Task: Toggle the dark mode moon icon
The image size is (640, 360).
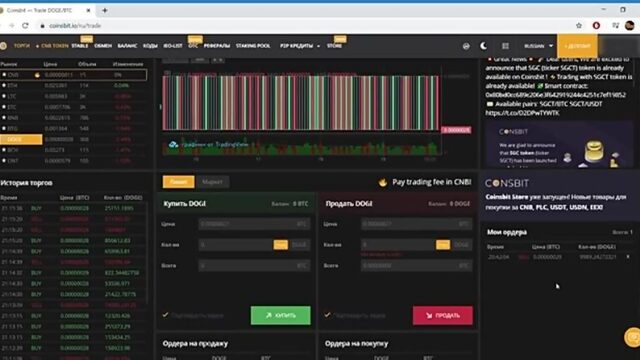Action: (x=484, y=46)
